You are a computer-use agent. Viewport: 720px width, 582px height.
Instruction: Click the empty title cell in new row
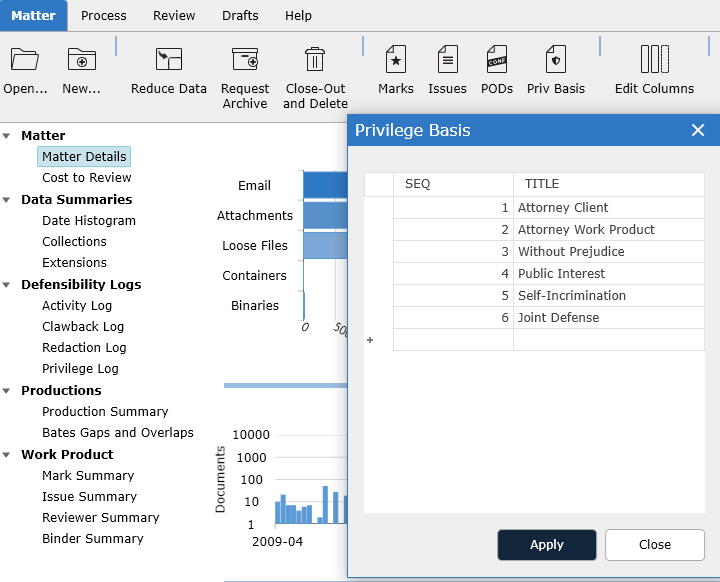(609, 340)
